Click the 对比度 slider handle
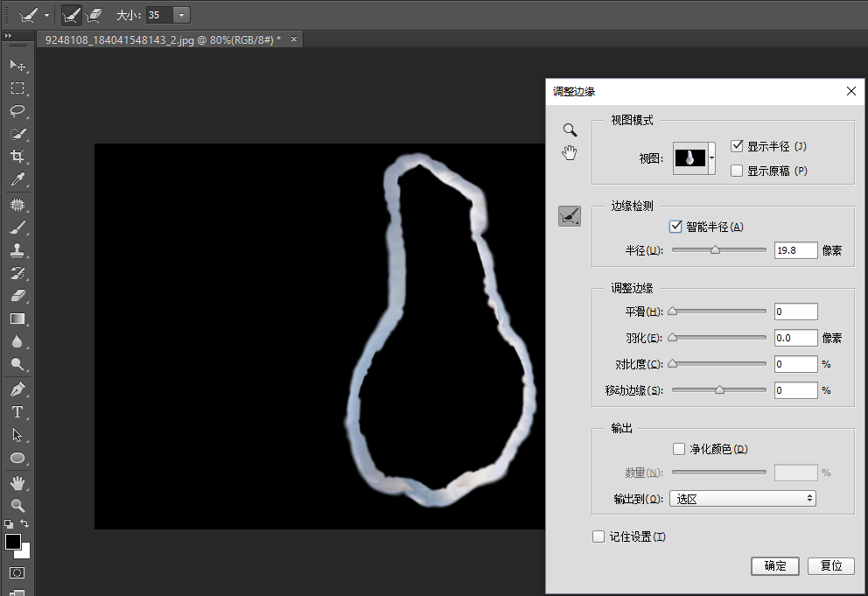868x596 pixels. tap(673, 364)
